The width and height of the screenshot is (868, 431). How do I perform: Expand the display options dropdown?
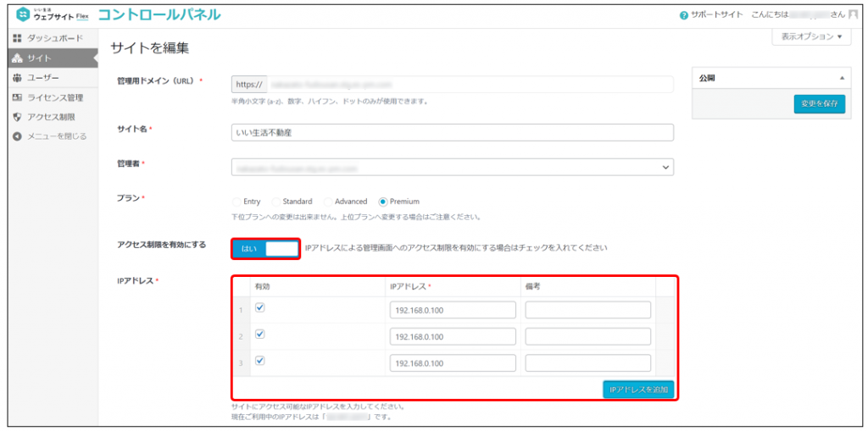[x=811, y=37]
